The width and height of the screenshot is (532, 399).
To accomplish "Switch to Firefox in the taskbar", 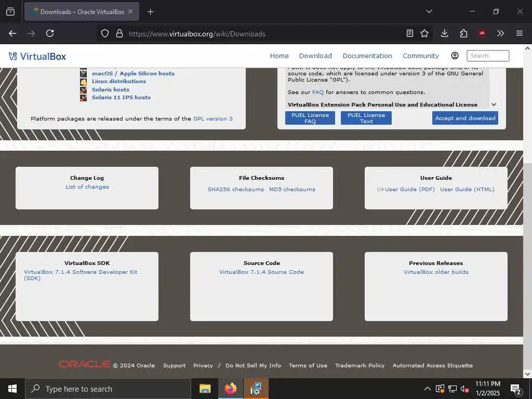I will [230, 389].
